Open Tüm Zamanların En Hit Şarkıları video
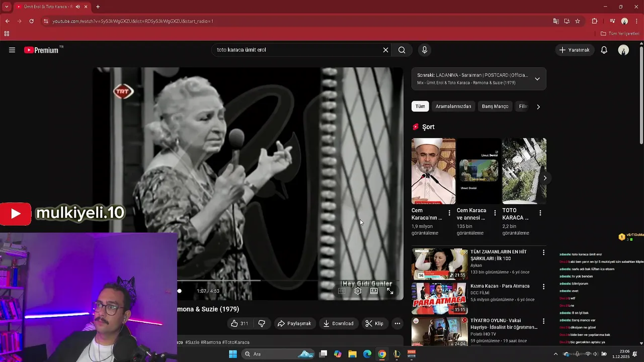The width and height of the screenshot is (644, 362). click(499, 255)
